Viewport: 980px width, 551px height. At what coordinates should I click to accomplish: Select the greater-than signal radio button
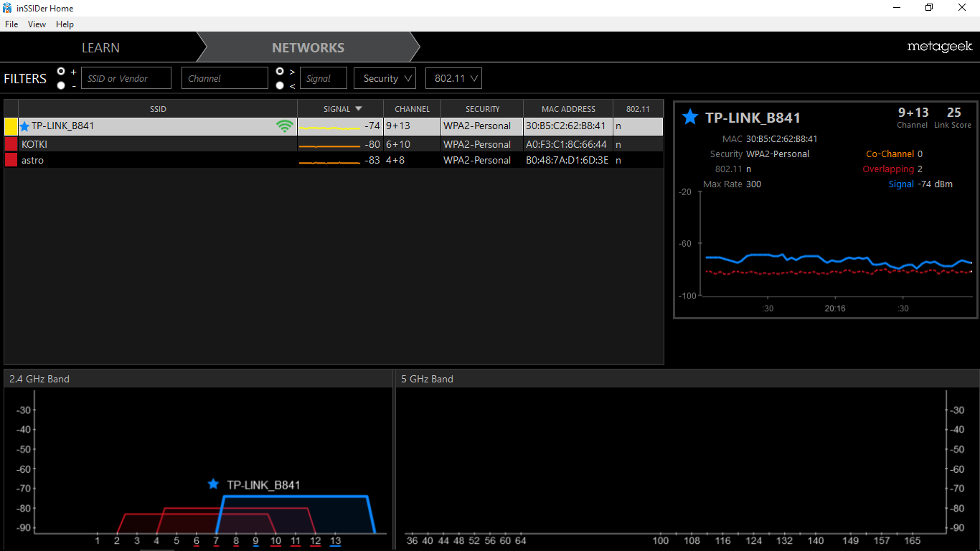(x=280, y=71)
